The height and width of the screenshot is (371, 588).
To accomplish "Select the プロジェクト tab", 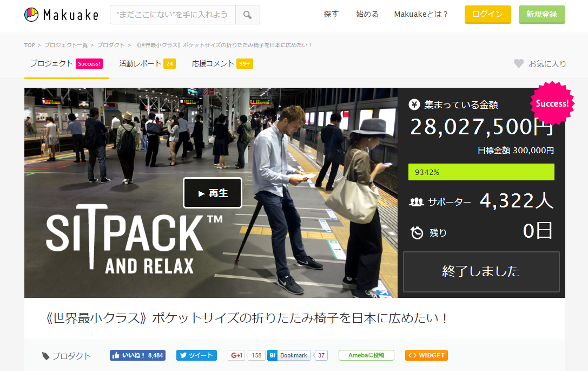I will pyautogui.click(x=67, y=64).
